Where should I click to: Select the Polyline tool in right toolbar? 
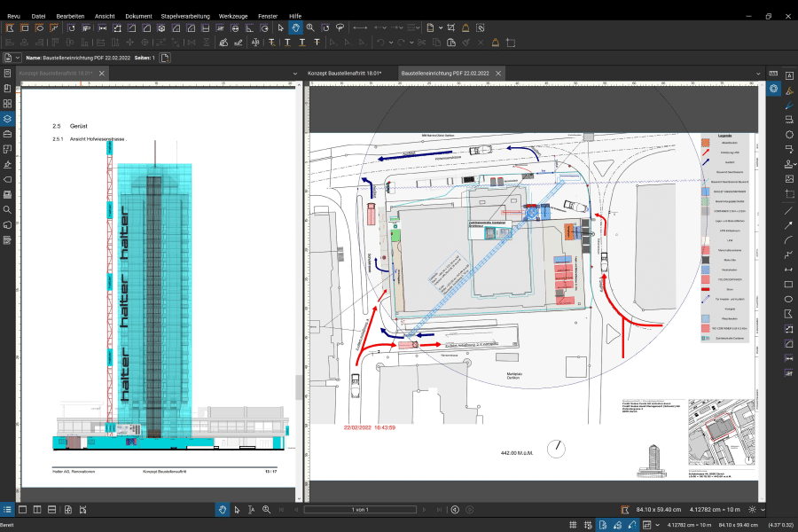pyautogui.click(x=789, y=254)
